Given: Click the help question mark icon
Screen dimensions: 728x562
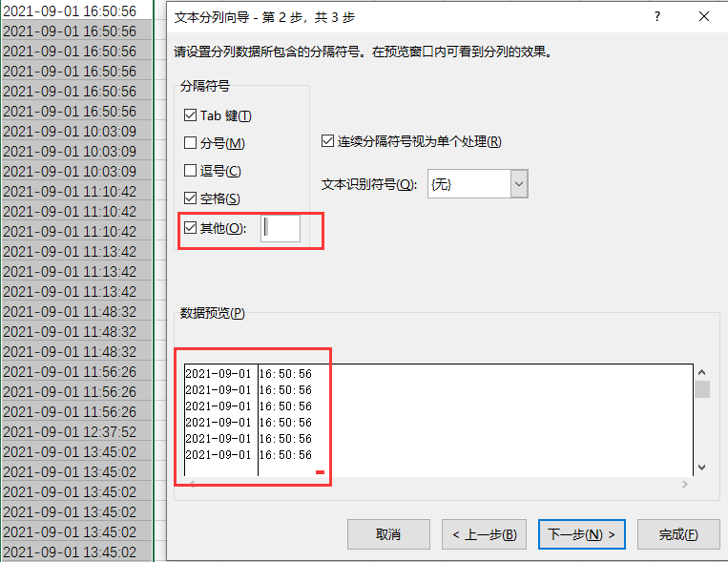Looking at the screenshot, I should (x=657, y=17).
